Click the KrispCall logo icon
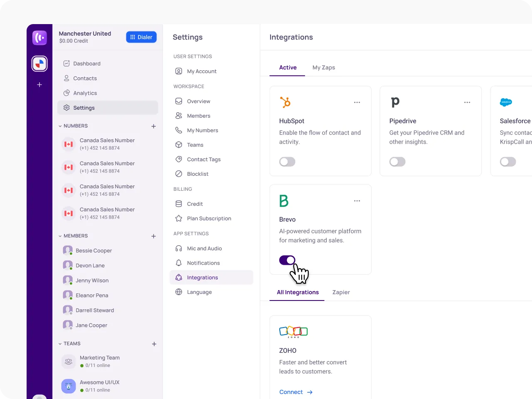Viewport: 532px width, 399px height. click(x=39, y=37)
